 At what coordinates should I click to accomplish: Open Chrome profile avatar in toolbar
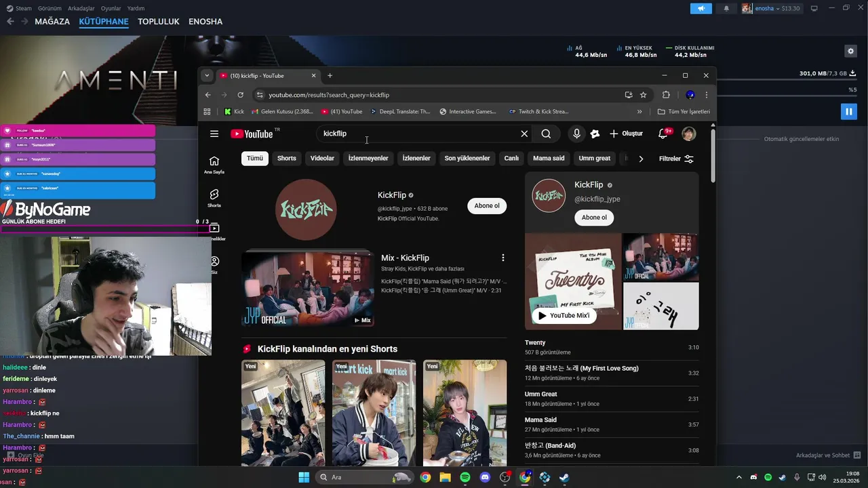pos(690,95)
